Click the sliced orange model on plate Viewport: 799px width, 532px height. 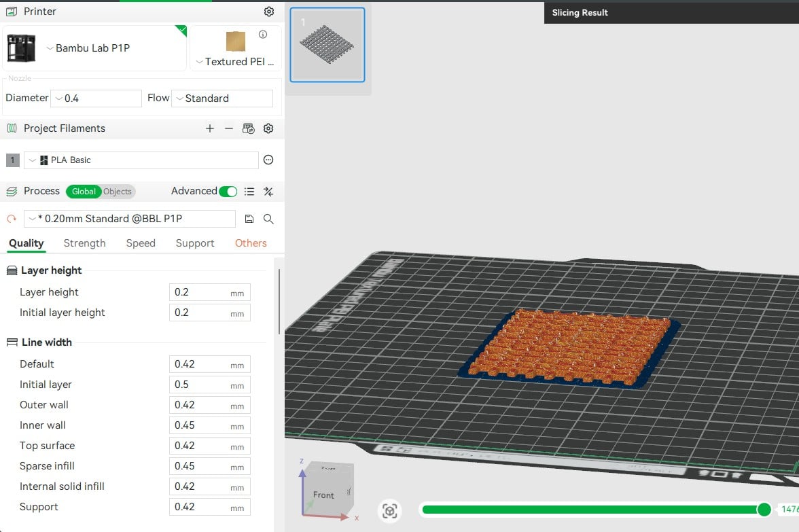click(569, 349)
